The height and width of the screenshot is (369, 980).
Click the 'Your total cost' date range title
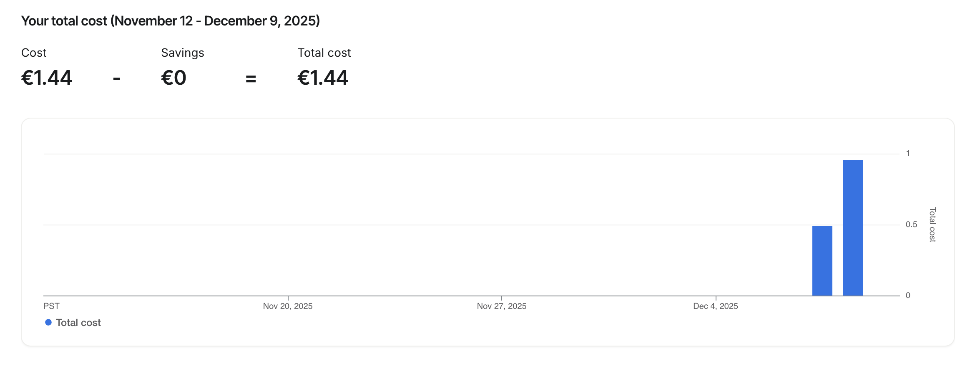(170, 21)
